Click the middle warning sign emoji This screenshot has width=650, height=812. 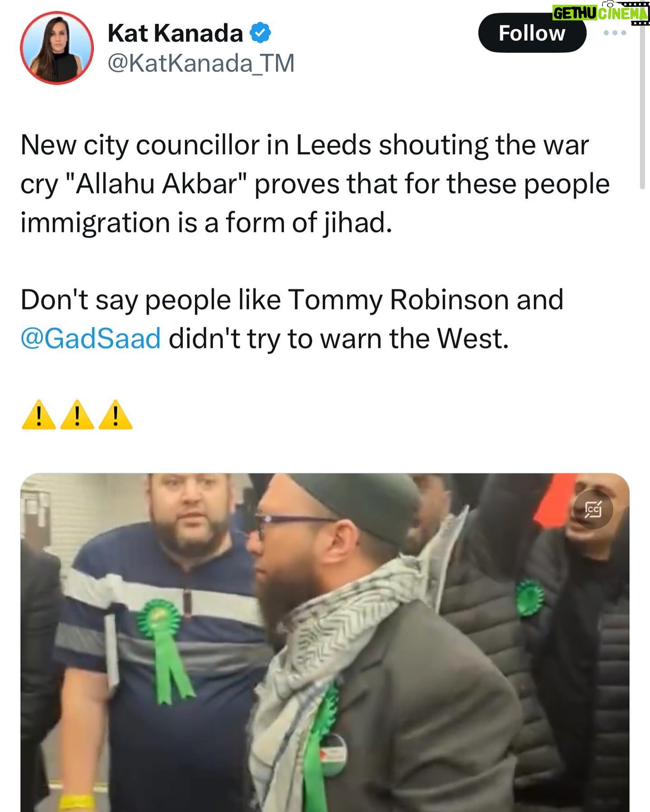(x=77, y=414)
